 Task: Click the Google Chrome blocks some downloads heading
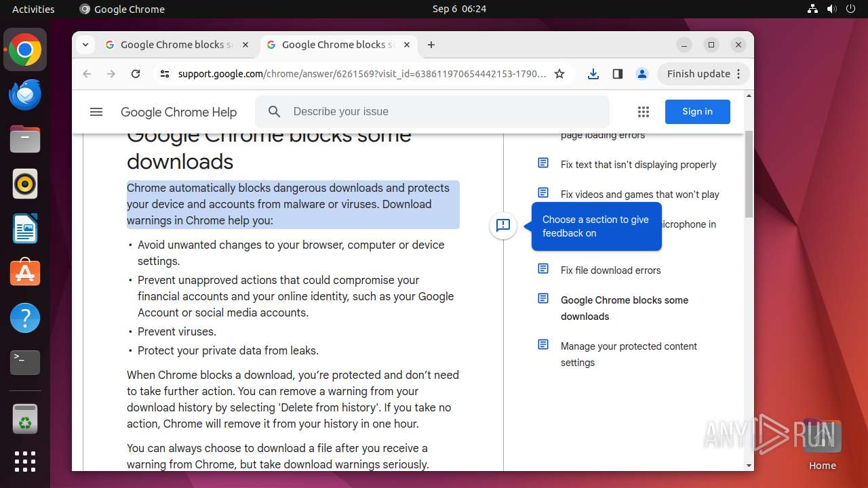tap(269, 148)
